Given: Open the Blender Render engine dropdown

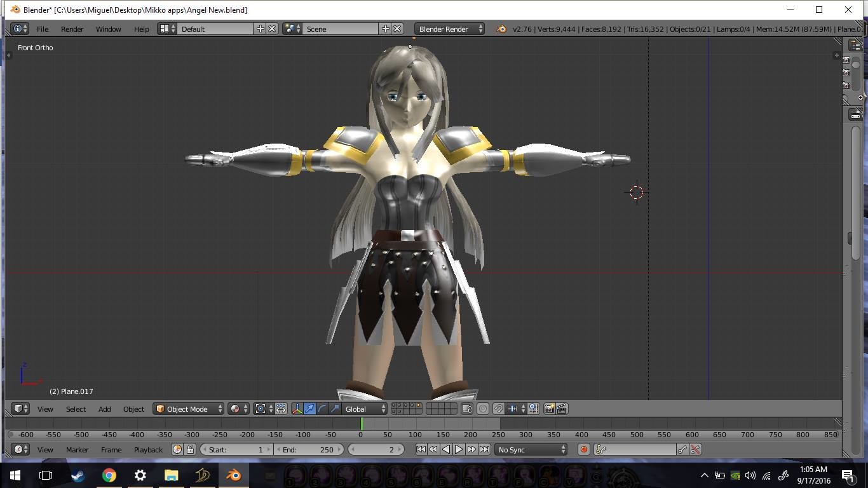Looking at the screenshot, I should click(449, 29).
